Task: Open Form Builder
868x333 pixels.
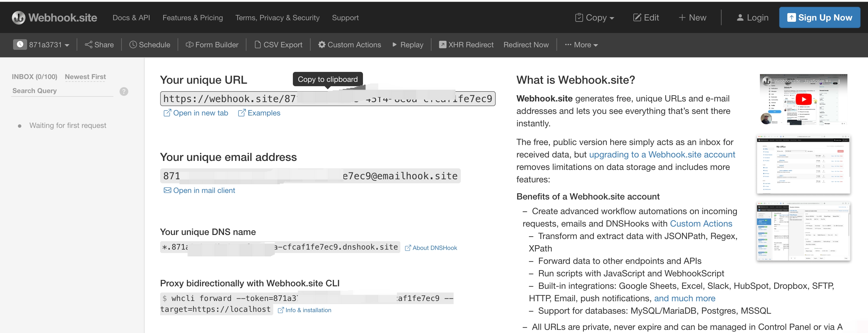Action: pos(212,45)
